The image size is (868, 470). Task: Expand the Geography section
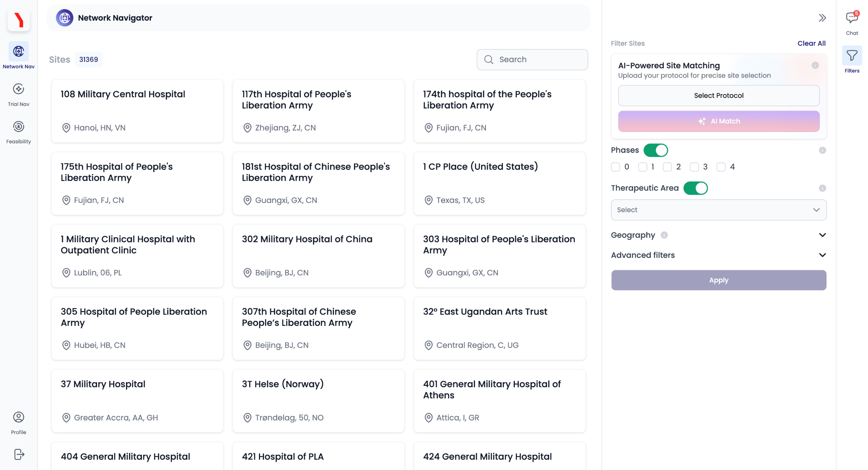click(x=822, y=235)
